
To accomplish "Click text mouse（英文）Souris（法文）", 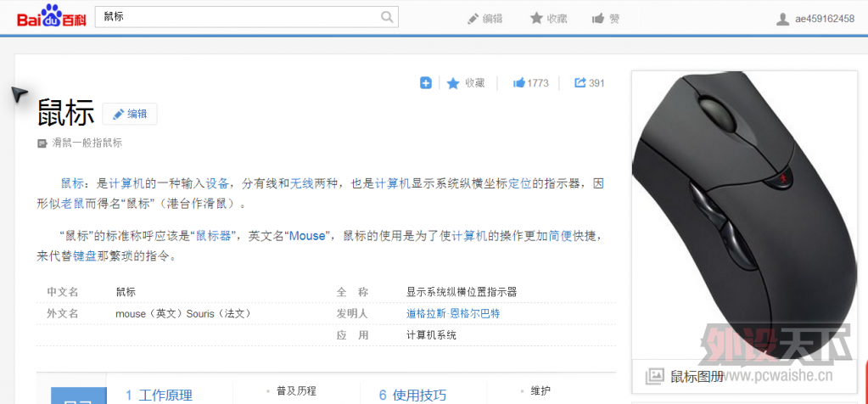I will 183,314.
